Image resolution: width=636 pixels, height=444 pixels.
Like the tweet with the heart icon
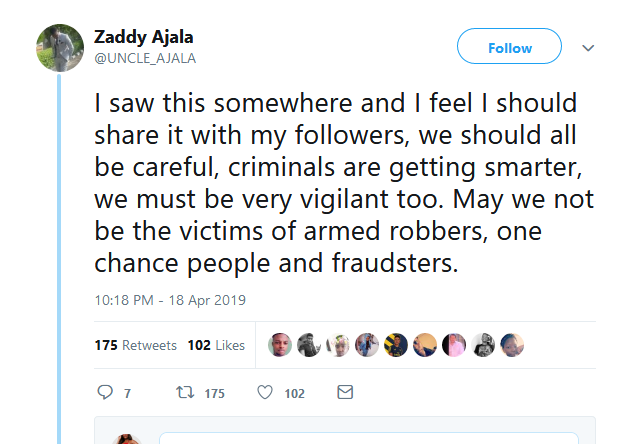265,393
